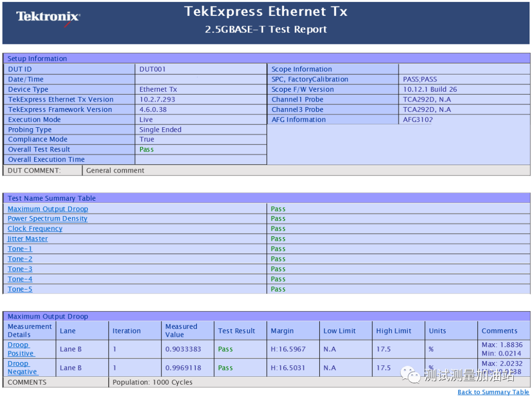Click the Channel3 Probe TCA292D, N.A value
Screen dimensions: 532x399
(x=427, y=109)
